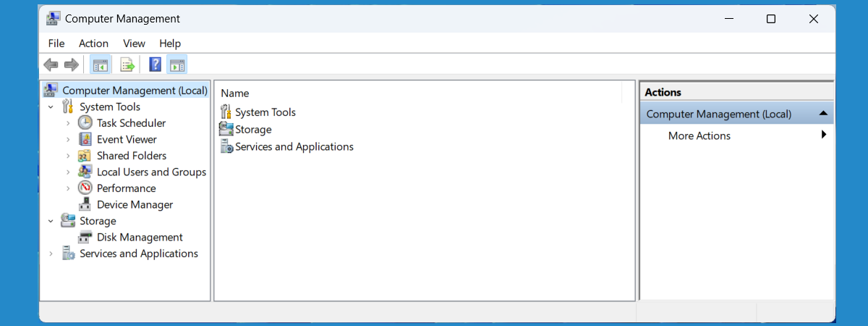Expand Services and Applications tree node

pyautogui.click(x=51, y=254)
